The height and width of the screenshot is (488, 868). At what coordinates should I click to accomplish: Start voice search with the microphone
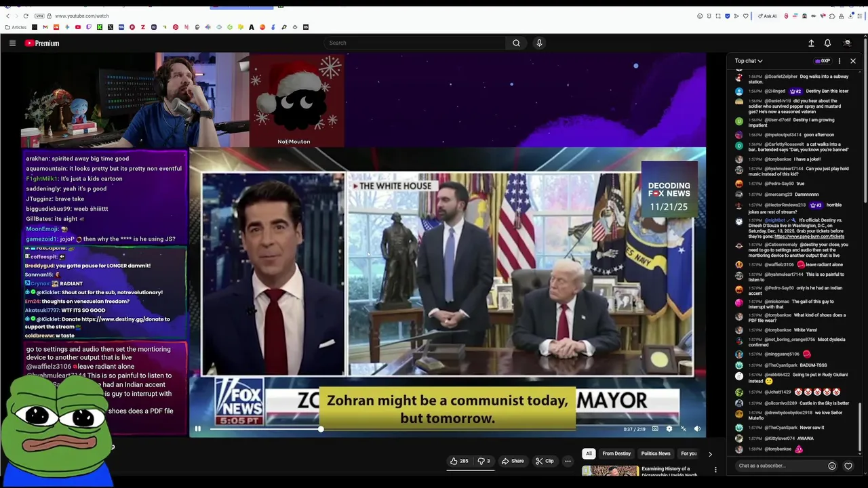click(539, 43)
